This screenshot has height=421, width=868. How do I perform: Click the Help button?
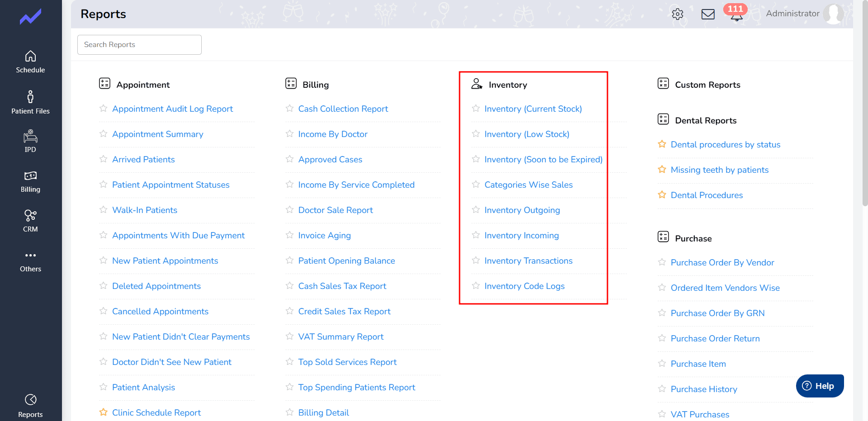[819, 386]
